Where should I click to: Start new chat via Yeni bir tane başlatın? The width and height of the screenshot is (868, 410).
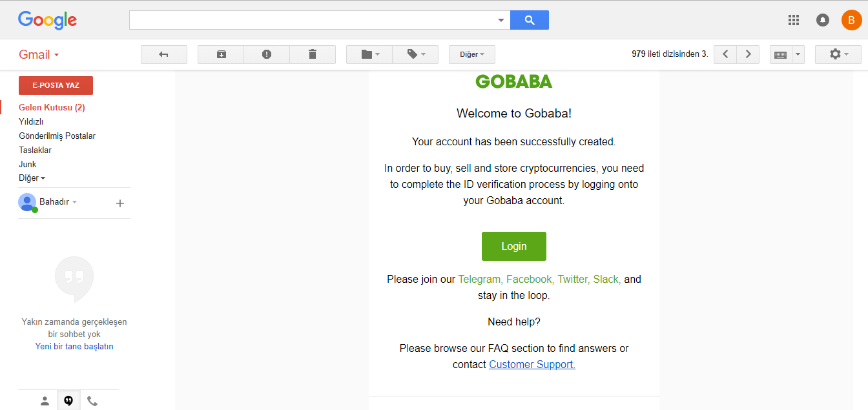(74, 347)
